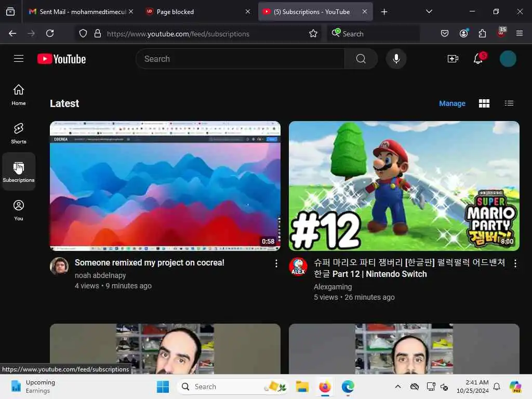Open taskbar clock and date
The width and height of the screenshot is (532, 399).
coord(472,387)
